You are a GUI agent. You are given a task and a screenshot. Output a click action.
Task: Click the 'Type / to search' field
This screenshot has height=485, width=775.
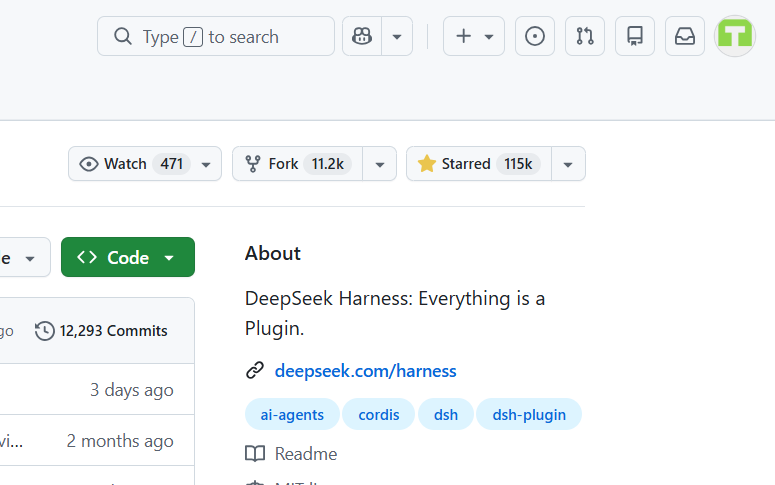(x=216, y=36)
